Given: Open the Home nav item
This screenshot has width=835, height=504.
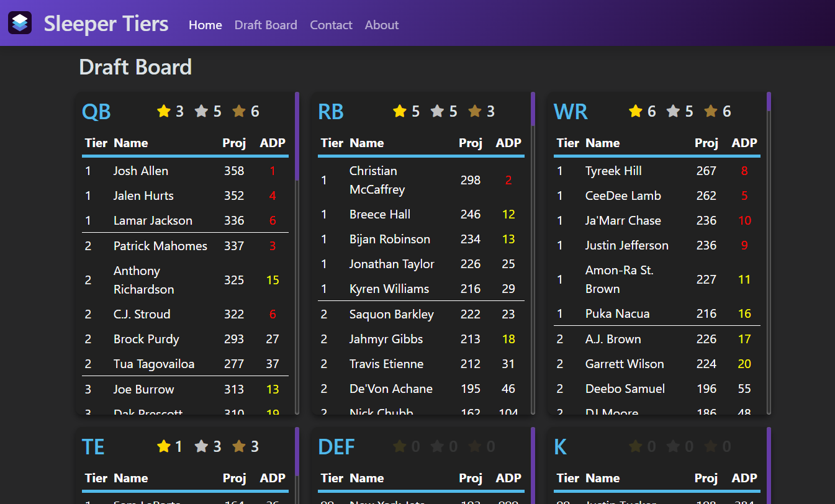Looking at the screenshot, I should (x=205, y=25).
